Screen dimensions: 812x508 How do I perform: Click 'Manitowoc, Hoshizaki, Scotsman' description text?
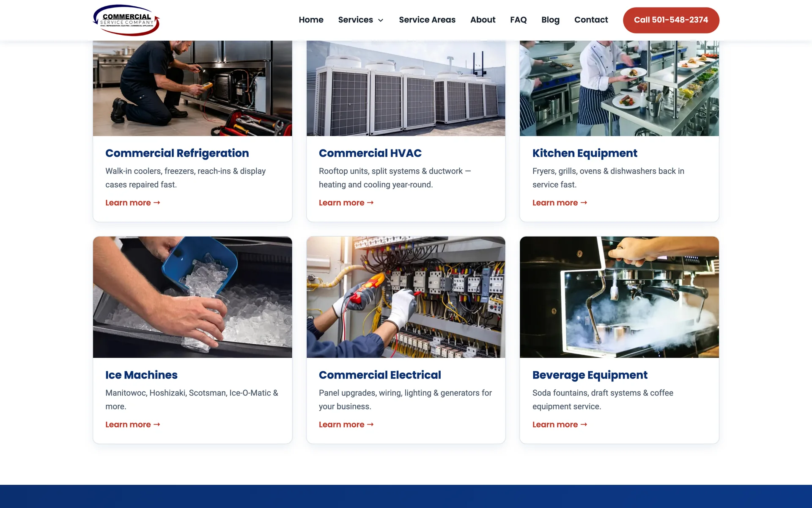(x=192, y=400)
